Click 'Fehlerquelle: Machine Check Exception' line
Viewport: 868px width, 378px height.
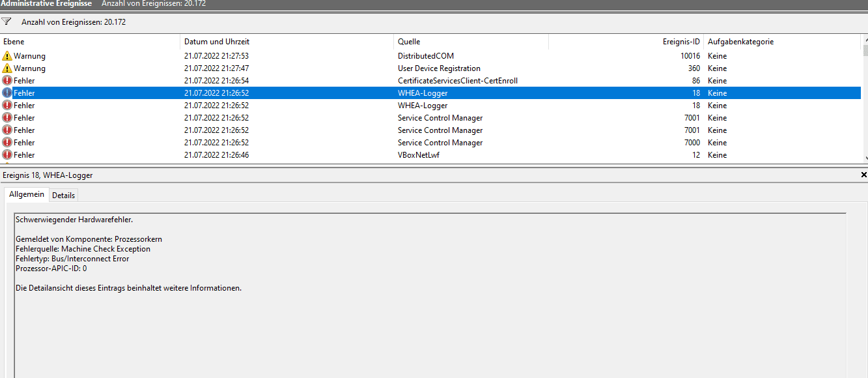pos(83,249)
